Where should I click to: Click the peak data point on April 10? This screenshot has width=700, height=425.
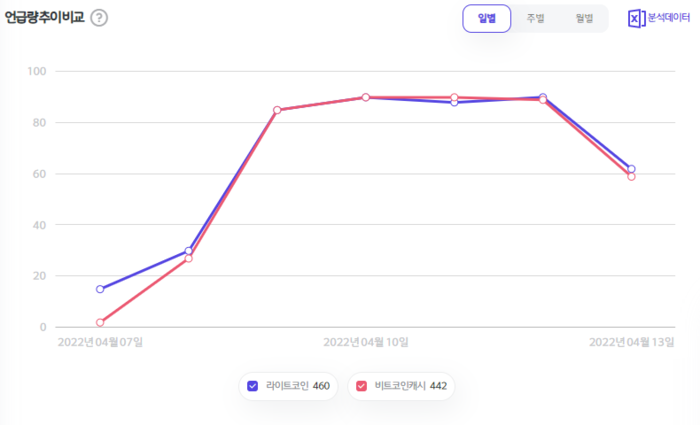point(365,97)
